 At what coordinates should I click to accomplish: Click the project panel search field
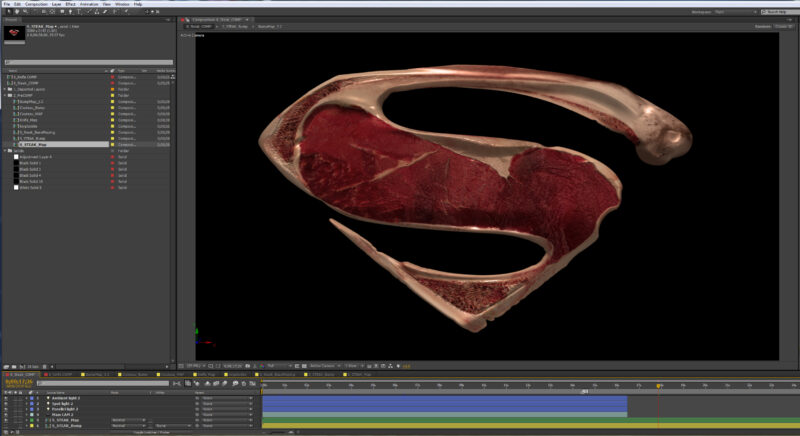pos(88,62)
